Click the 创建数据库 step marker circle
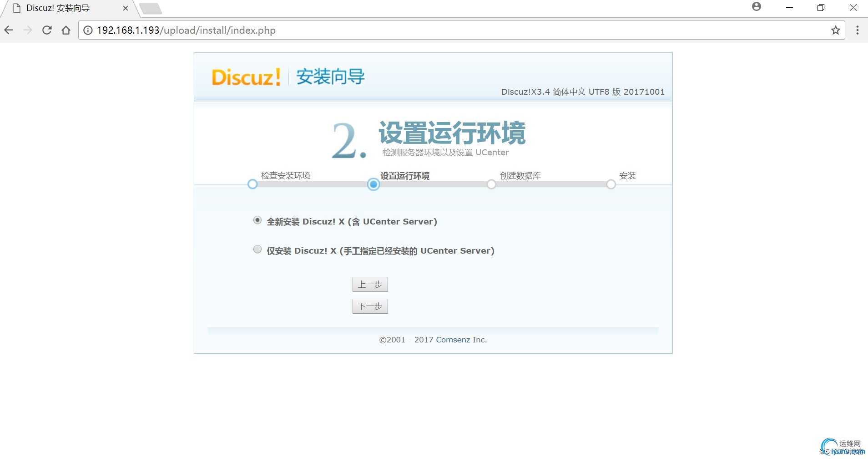868x459 pixels. coord(491,184)
